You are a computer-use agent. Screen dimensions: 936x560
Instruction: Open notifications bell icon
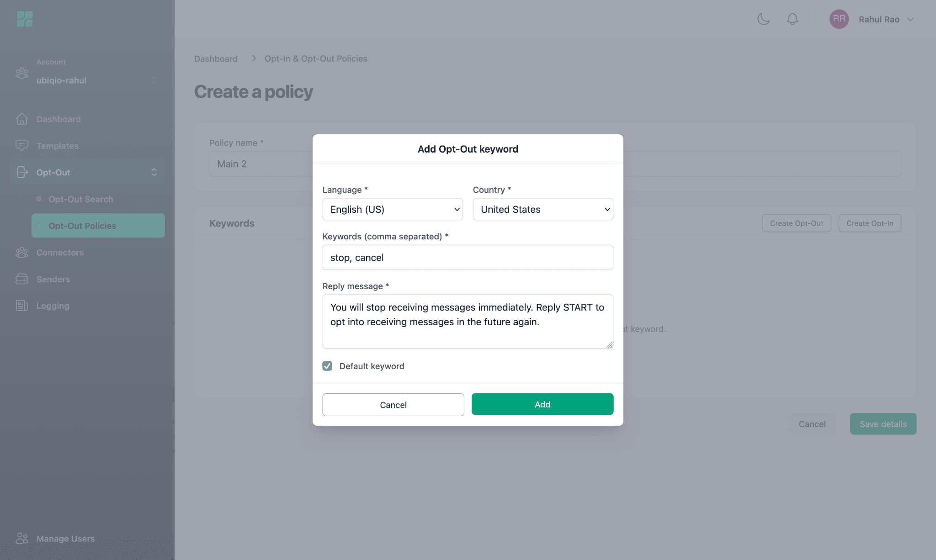pos(792,19)
